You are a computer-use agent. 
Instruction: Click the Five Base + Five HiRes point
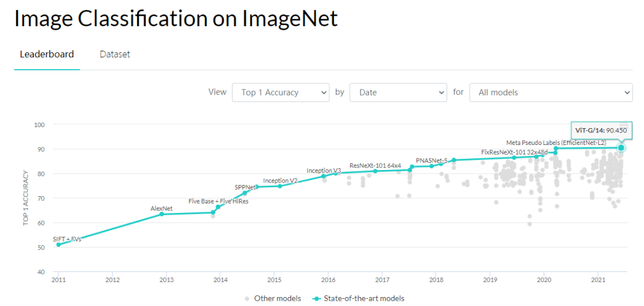click(218, 207)
